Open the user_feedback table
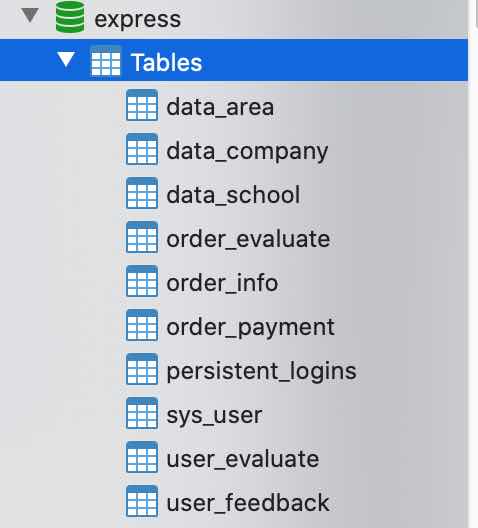The width and height of the screenshot is (478, 528). tap(248, 503)
